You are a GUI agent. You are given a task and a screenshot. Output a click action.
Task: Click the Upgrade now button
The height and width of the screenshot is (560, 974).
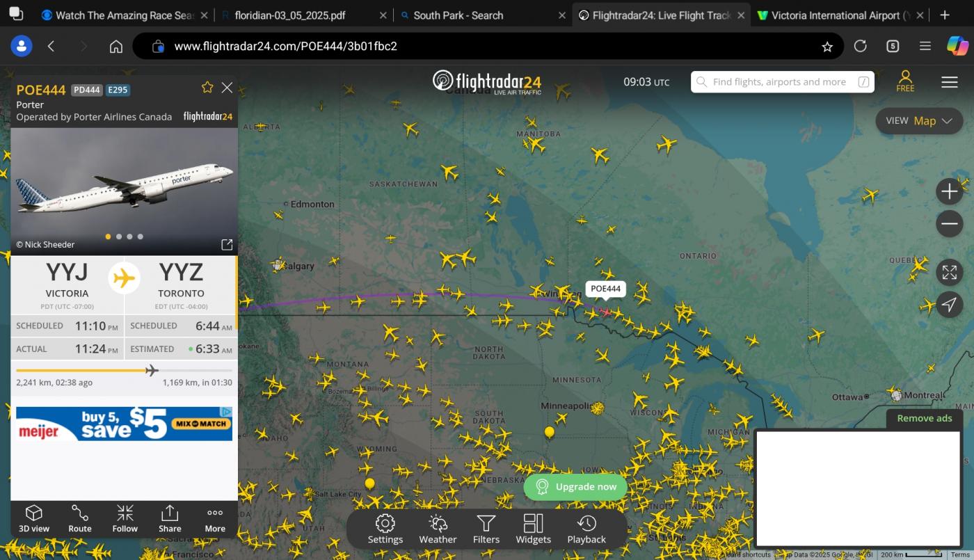click(575, 487)
